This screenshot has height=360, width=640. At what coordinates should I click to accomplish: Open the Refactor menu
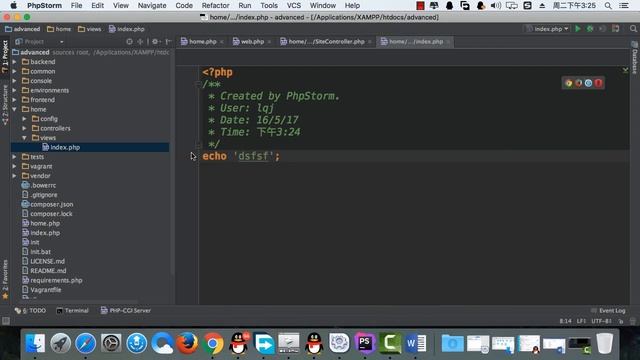(x=215, y=6)
